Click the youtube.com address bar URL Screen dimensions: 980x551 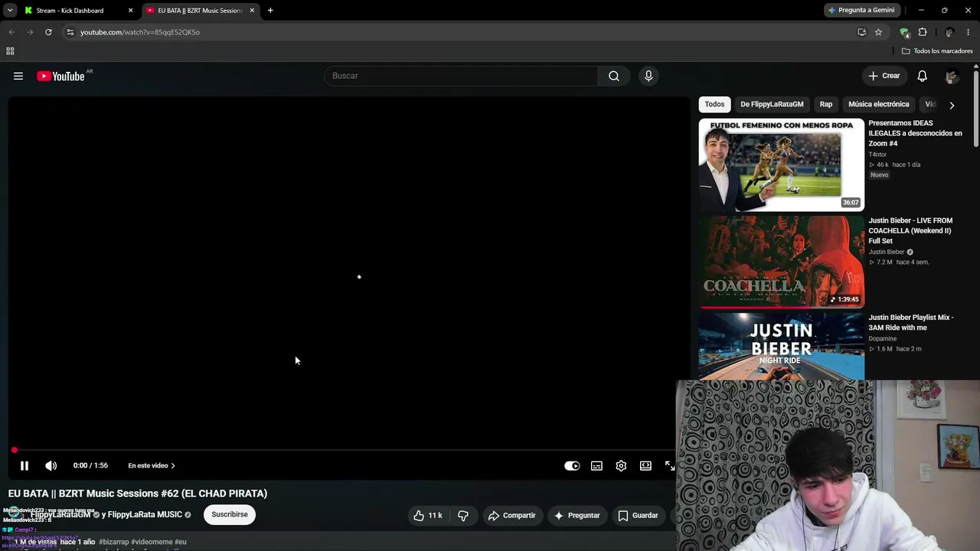[x=140, y=32]
